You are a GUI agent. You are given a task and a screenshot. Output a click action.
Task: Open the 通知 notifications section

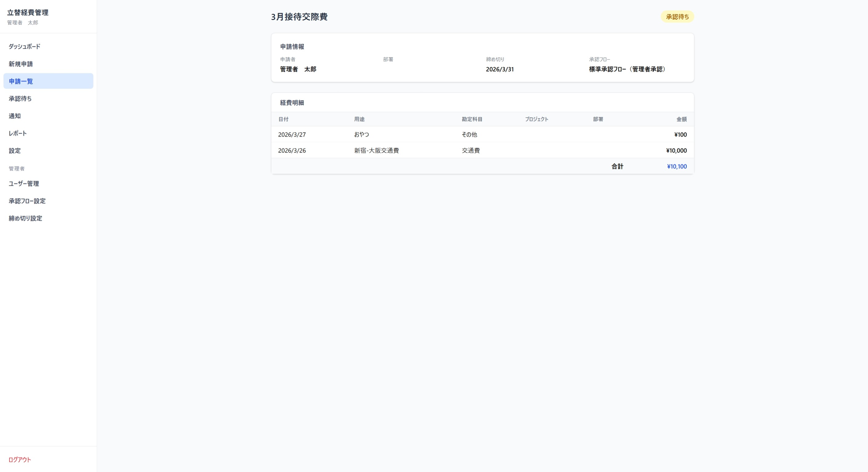coord(14,116)
